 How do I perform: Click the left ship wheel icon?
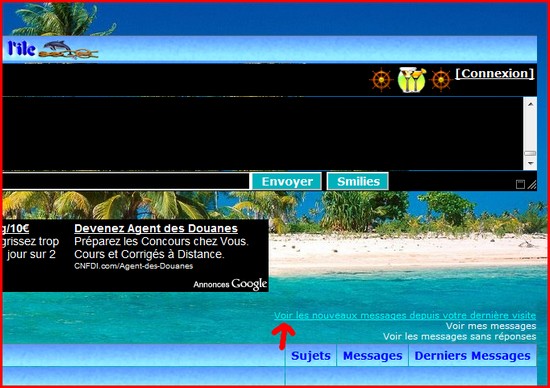381,80
